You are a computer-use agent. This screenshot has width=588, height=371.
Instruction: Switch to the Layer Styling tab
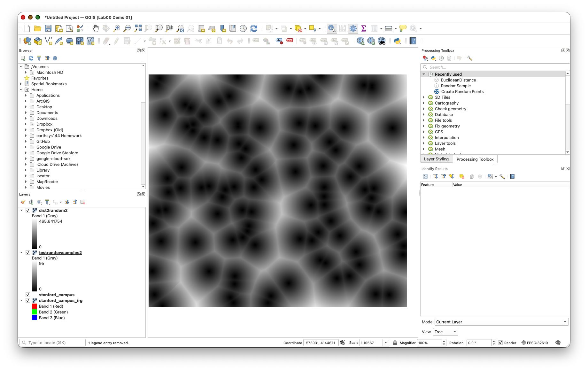click(x=436, y=159)
